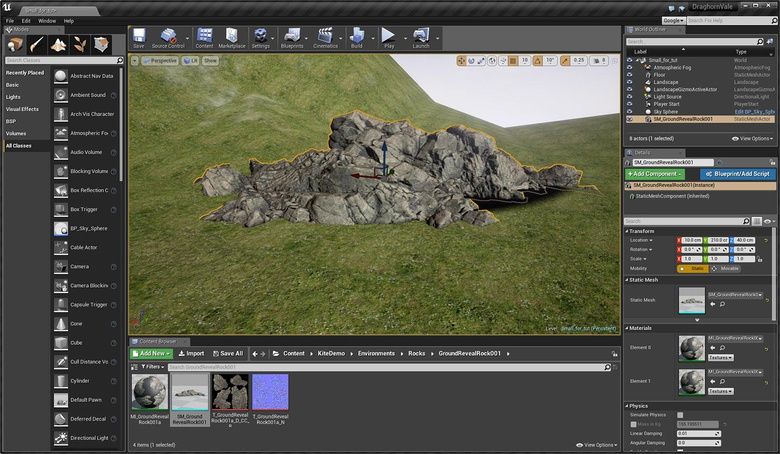Click the Build toolbar icon

[357, 38]
